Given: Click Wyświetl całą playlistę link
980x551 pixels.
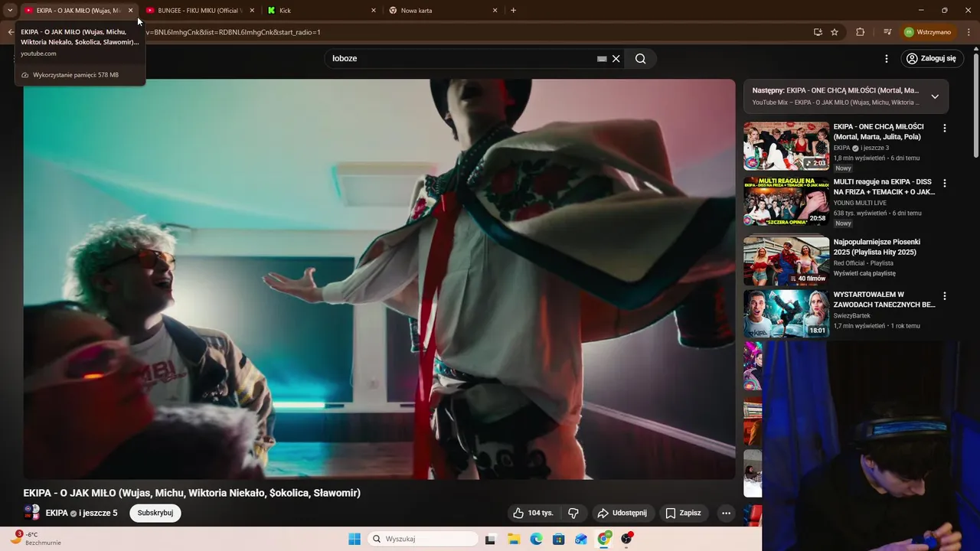Looking at the screenshot, I should coord(864,273).
